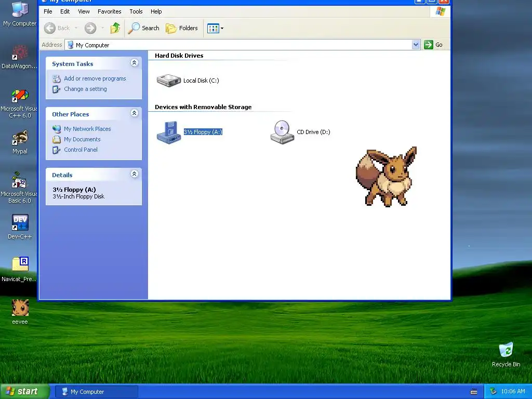Click the My Network Places globe icon
The image size is (532, 399).
(56, 129)
